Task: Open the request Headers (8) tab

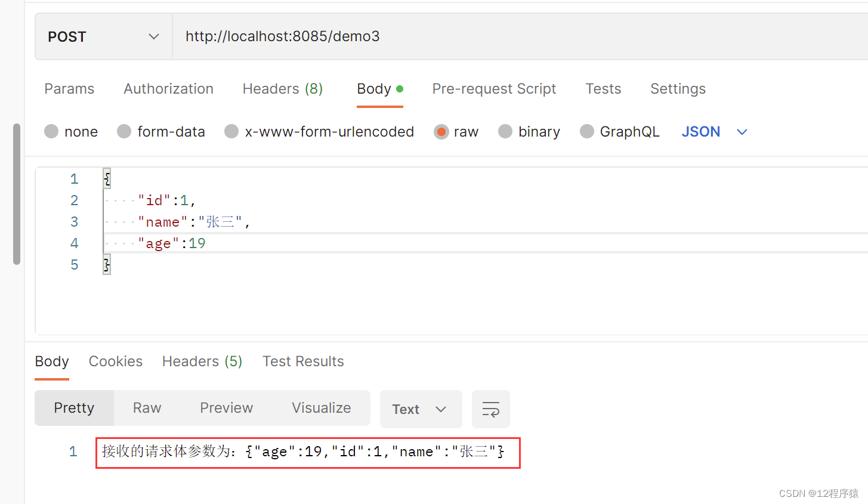Action: (282, 89)
